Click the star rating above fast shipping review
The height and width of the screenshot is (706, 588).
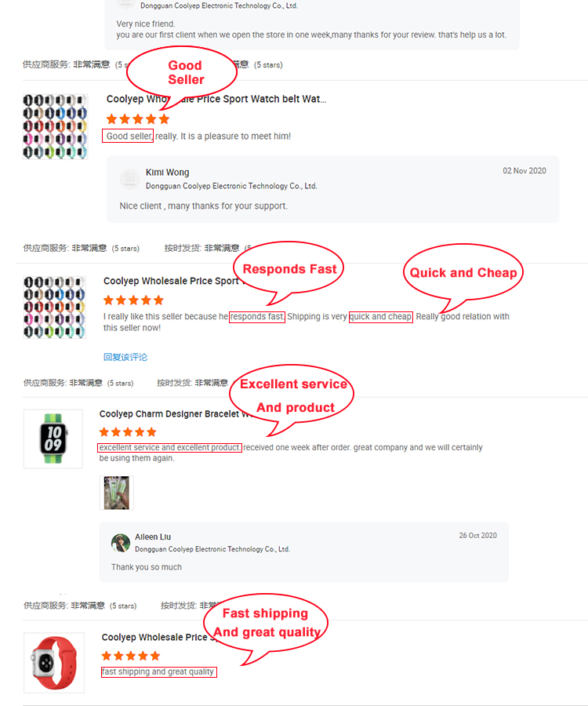click(130, 656)
